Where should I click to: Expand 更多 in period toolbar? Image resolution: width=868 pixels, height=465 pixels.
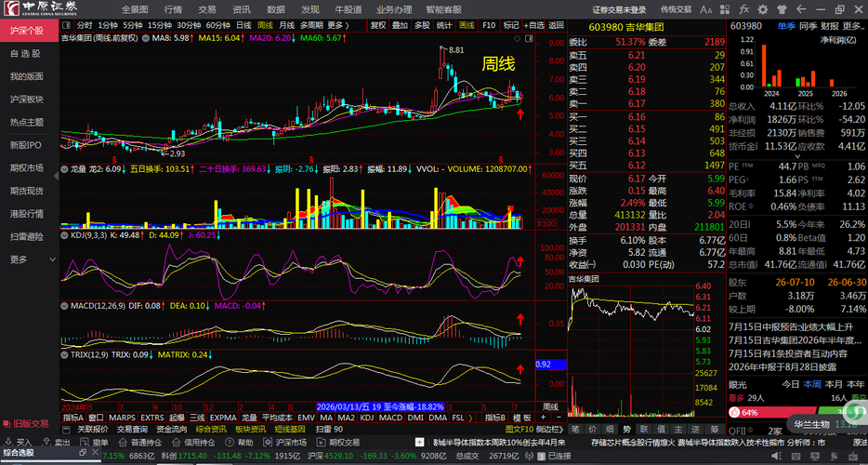[x=337, y=25]
